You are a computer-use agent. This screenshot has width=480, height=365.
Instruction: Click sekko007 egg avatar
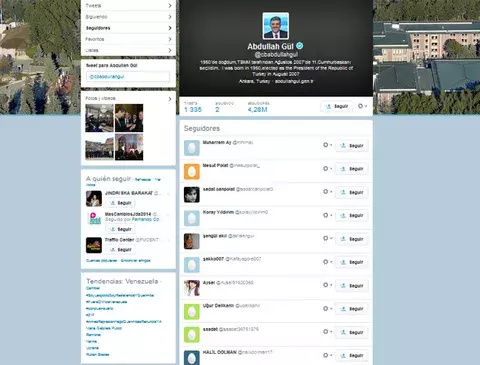click(x=192, y=265)
